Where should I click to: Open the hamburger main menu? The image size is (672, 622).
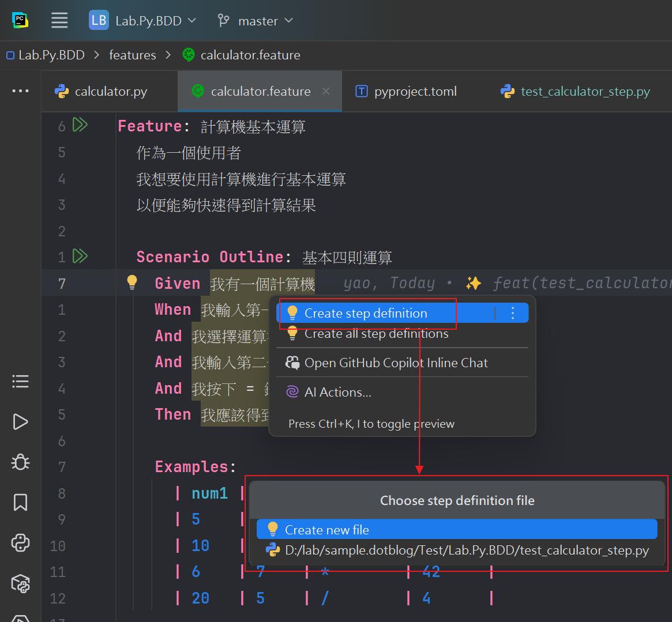[59, 21]
